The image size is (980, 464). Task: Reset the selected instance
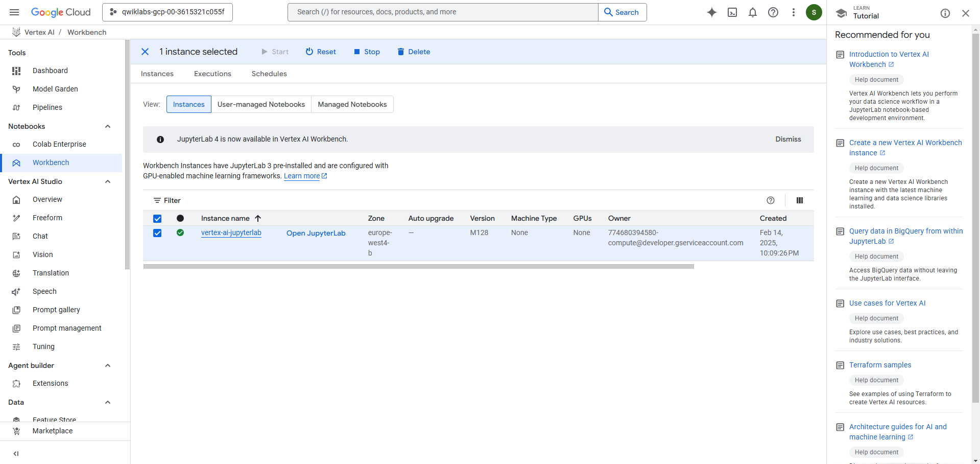pos(321,52)
